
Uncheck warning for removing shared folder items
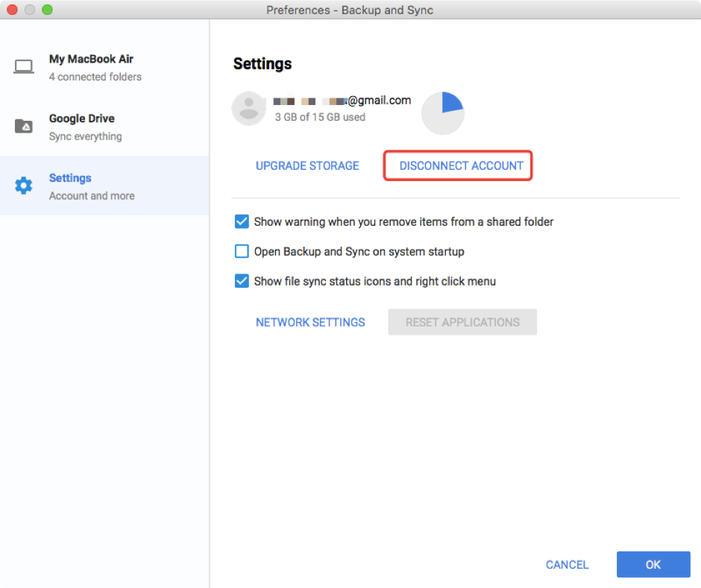pyautogui.click(x=242, y=221)
